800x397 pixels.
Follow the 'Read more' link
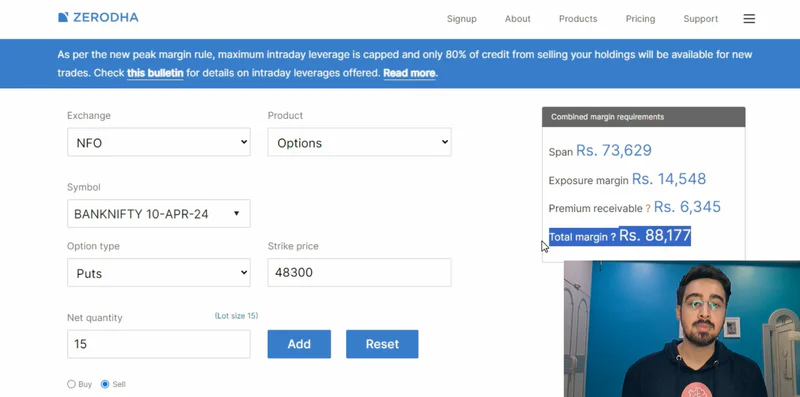409,73
